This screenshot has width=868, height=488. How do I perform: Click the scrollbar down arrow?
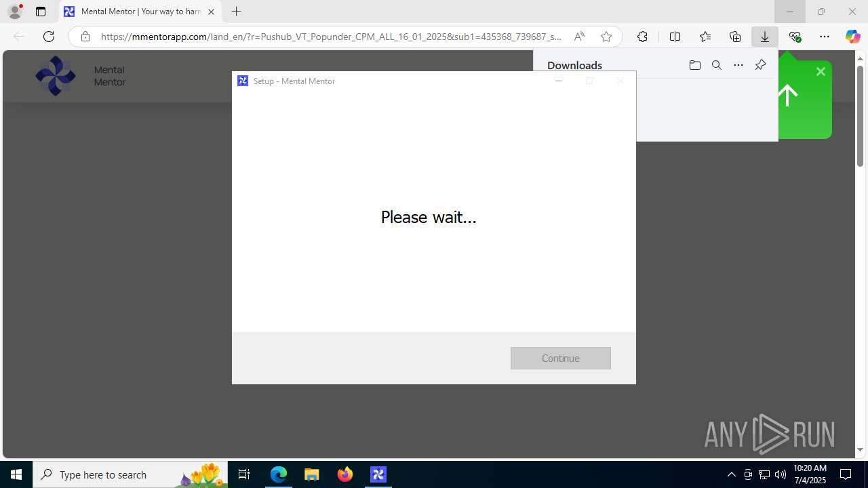click(x=860, y=450)
